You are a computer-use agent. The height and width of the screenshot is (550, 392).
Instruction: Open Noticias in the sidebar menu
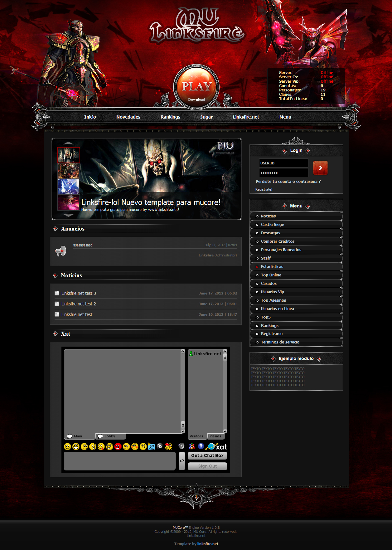pos(296,216)
